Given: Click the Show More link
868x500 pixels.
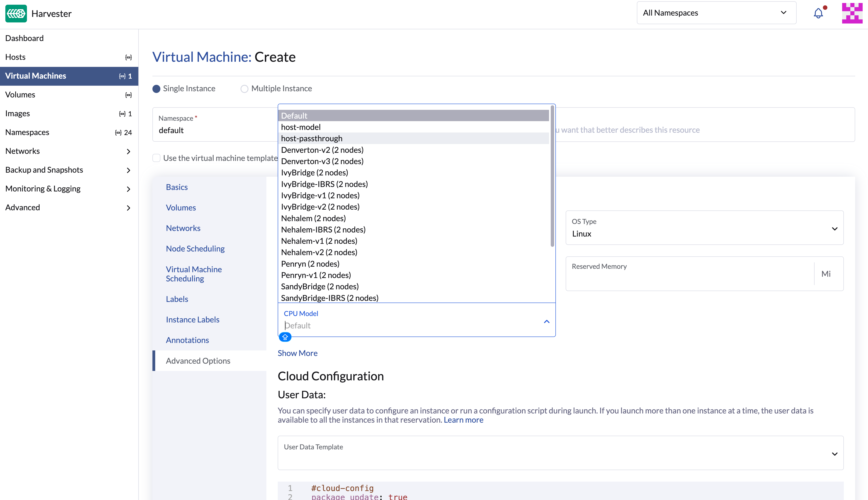Looking at the screenshot, I should [x=297, y=353].
